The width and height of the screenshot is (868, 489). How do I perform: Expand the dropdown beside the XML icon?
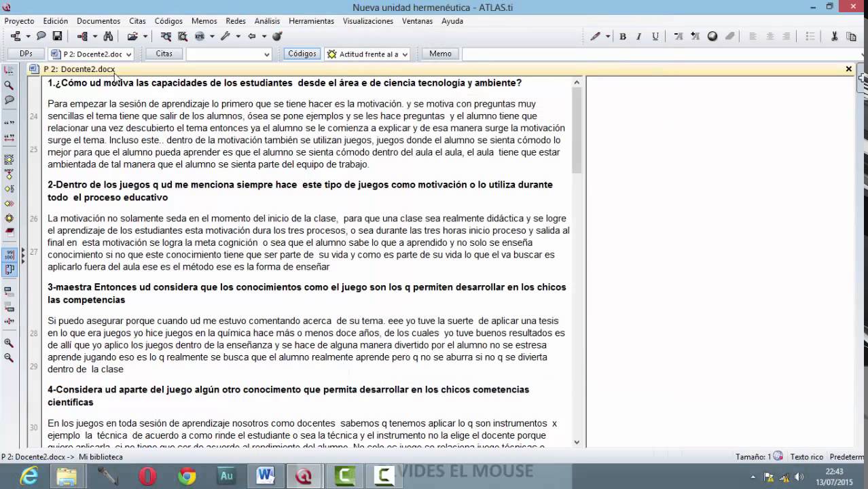coord(212,36)
